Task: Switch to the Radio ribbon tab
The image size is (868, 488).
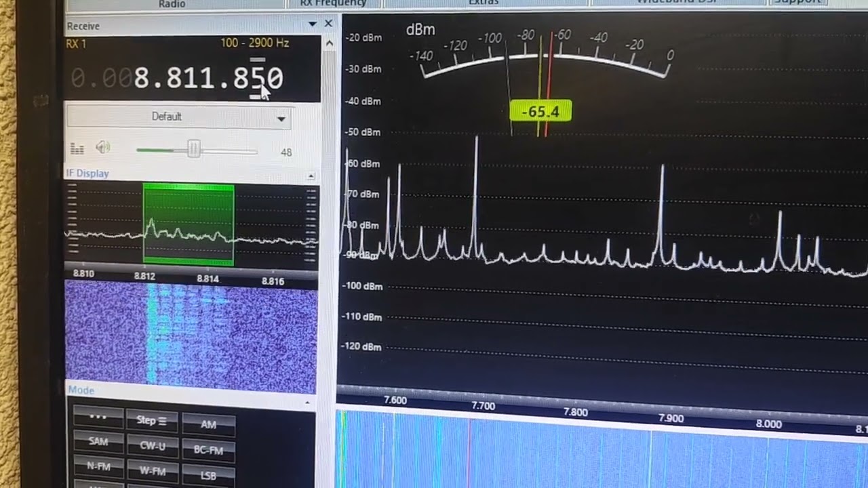Action: [172, 4]
